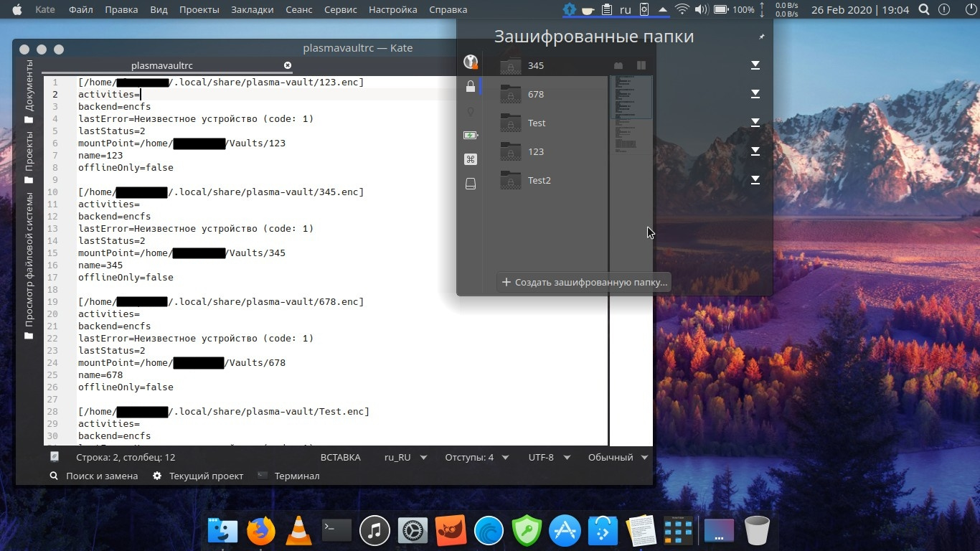The height and width of the screenshot is (551, 980).
Task: Open the Терминал panel
Action: 288,476
